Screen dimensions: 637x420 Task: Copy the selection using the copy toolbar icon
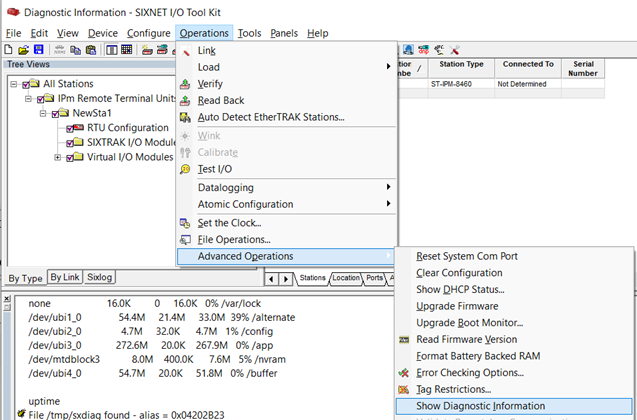click(x=75, y=50)
